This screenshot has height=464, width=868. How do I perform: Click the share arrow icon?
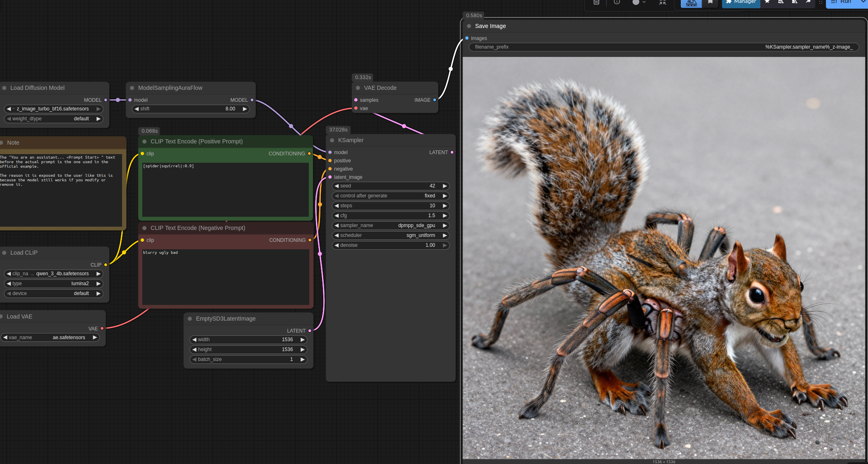tap(809, 2)
